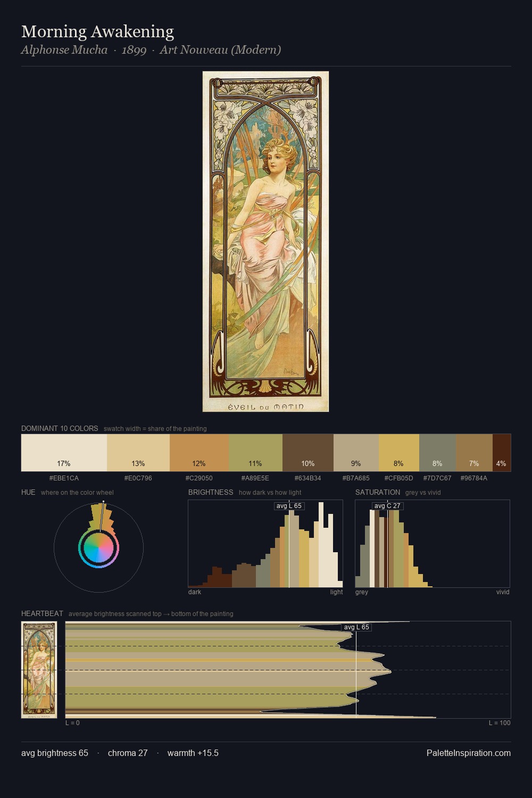
Task: Click the 'warmth +15.5' footer stat
Action: (x=193, y=753)
